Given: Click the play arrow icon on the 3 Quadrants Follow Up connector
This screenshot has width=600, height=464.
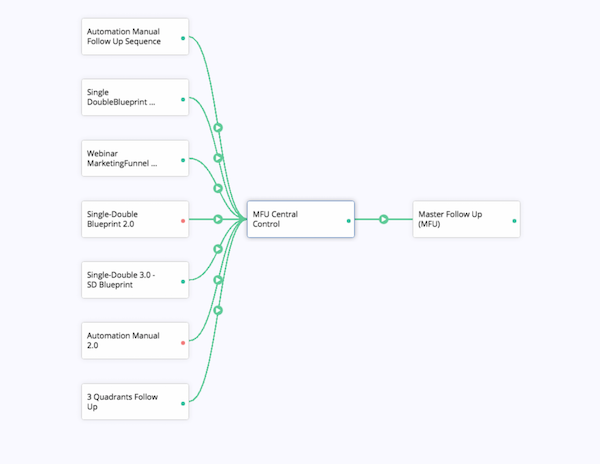Looking at the screenshot, I should tap(218, 310).
